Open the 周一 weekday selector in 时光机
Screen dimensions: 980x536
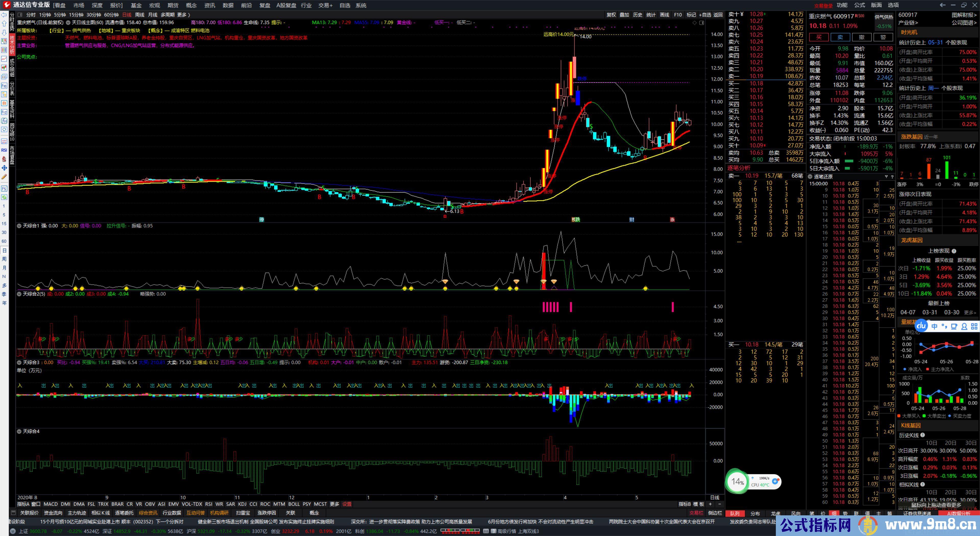[933, 88]
